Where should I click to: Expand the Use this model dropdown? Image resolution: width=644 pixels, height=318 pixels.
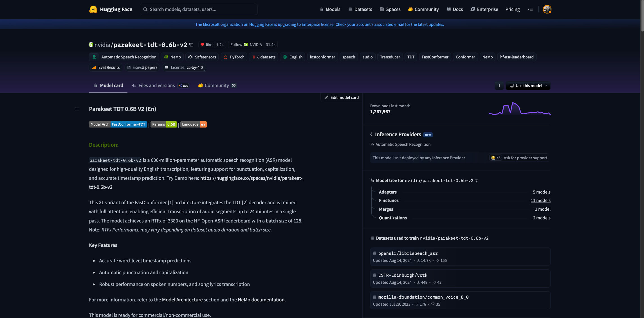coord(528,86)
